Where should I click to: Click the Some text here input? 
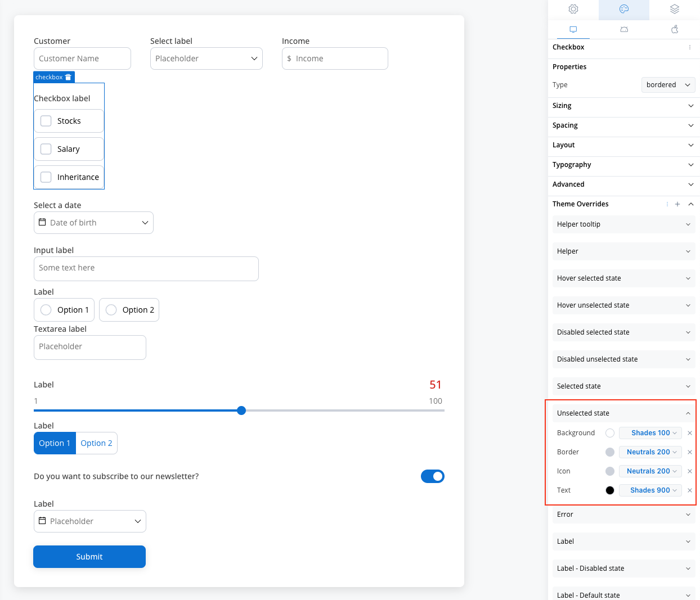pos(146,269)
